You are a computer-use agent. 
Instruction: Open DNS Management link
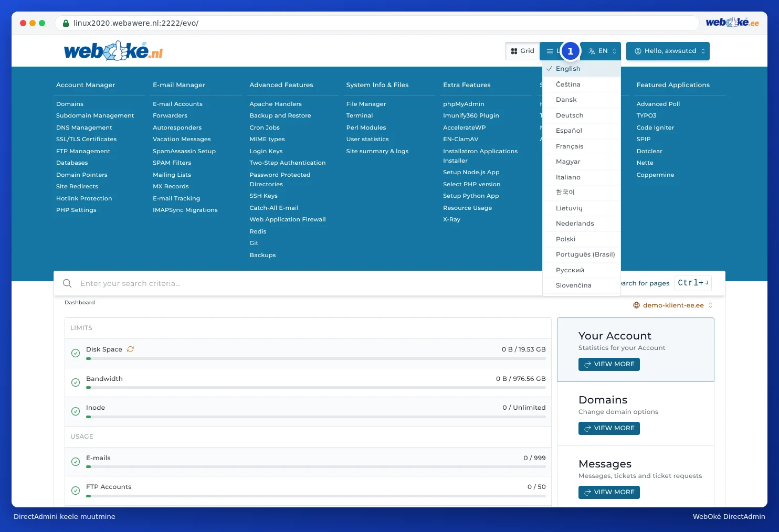[84, 127]
